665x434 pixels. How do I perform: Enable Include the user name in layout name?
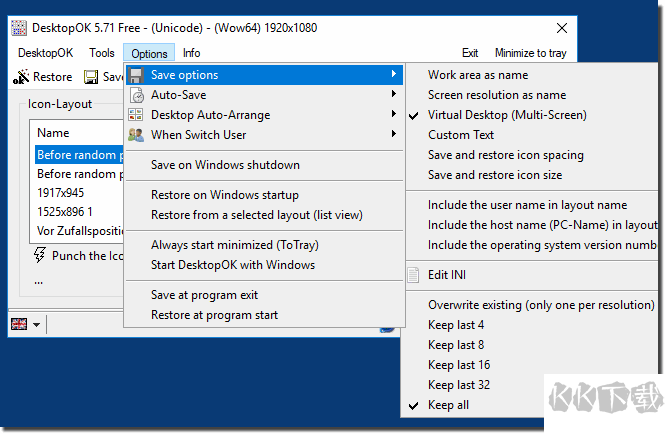pos(532,205)
